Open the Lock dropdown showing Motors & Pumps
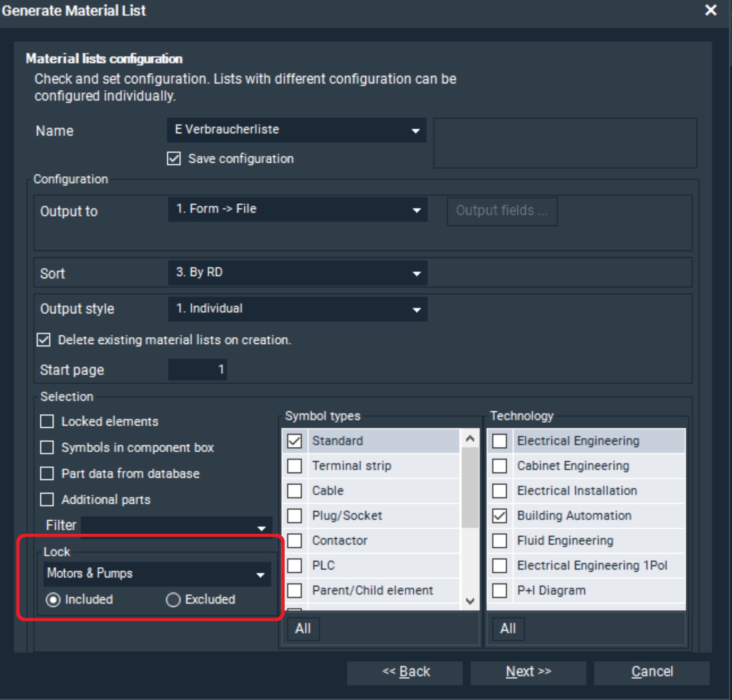Image resolution: width=732 pixels, height=700 pixels. tap(157, 574)
